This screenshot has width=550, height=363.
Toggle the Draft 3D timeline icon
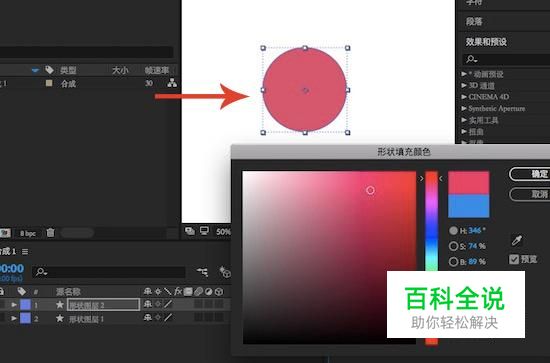pyautogui.click(x=224, y=272)
